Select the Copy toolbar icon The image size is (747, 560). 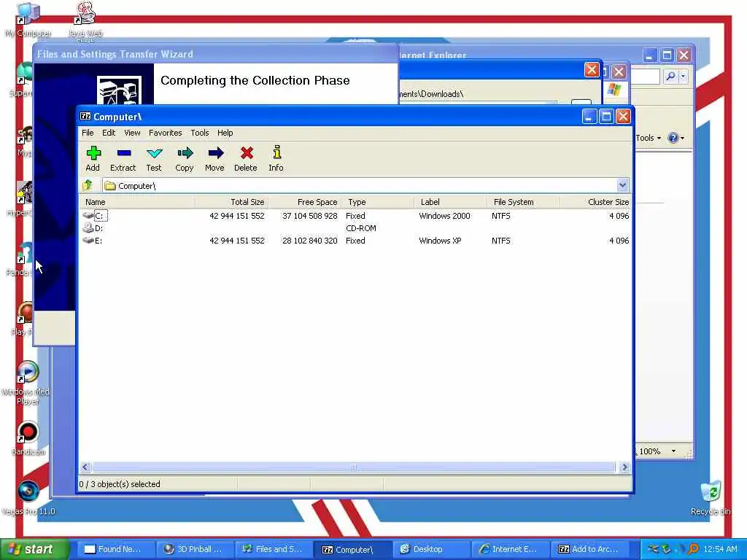click(x=185, y=153)
